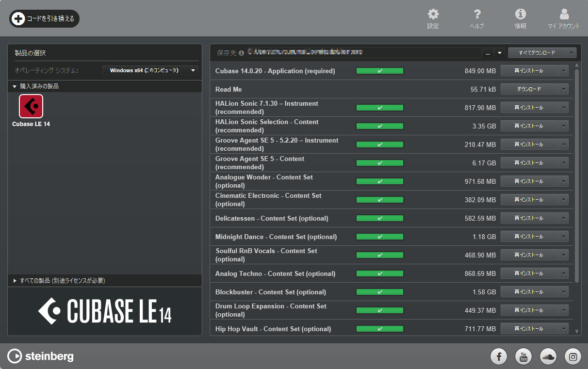Click the scrollbar up arrow
The width and height of the screenshot is (588, 369).
(577, 65)
